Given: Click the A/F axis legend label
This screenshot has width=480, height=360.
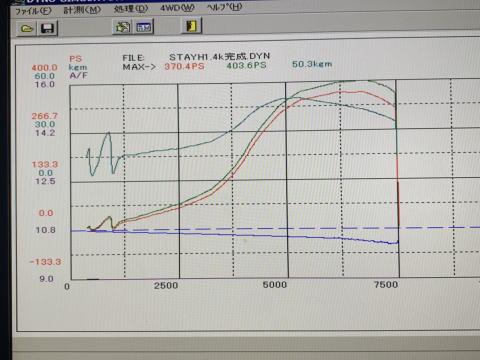Looking at the screenshot, I should click(x=78, y=75).
